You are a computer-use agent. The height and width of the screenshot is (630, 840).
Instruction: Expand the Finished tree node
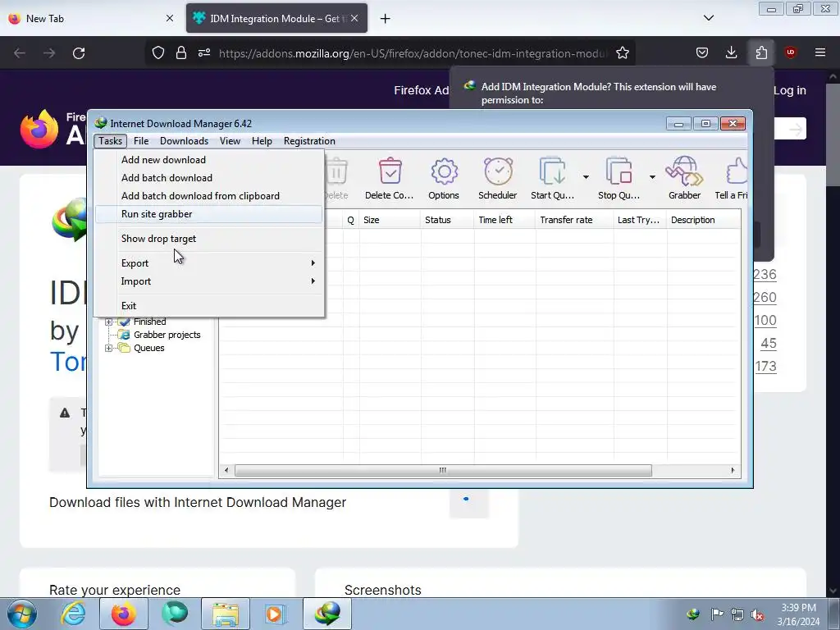(109, 322)
